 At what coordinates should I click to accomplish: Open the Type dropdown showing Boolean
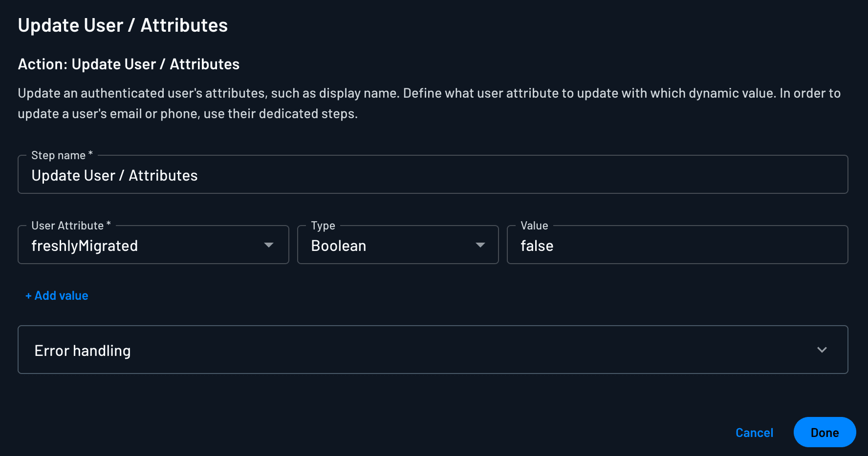pyautogui.click(x=397, y=245)
